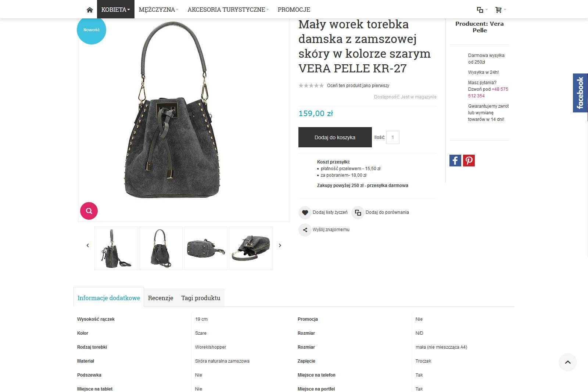Rate the product using the star rating
Screen dimensions: 588x392
tap(311, 86)
